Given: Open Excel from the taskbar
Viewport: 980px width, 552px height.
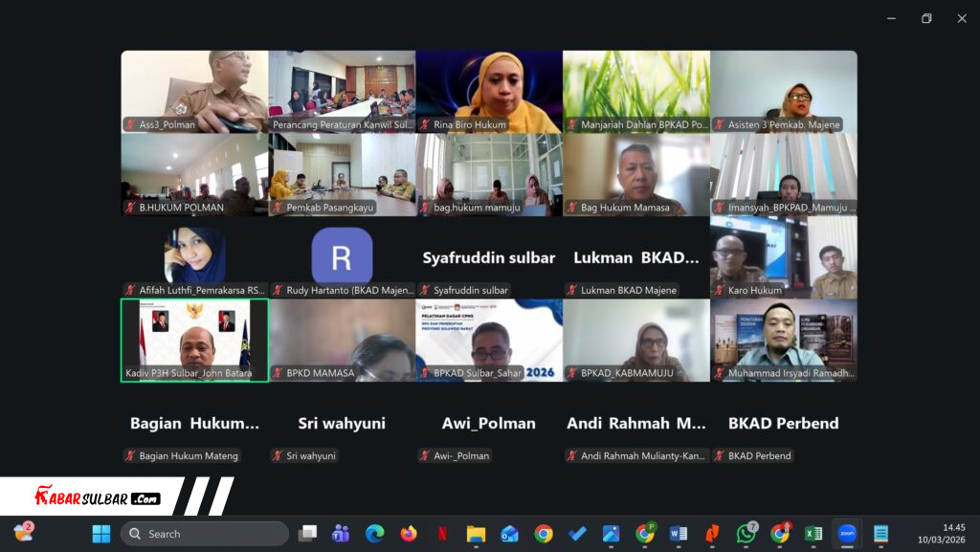Looking at the screenshot, I should pyautogui.click(x=813, y=534).
